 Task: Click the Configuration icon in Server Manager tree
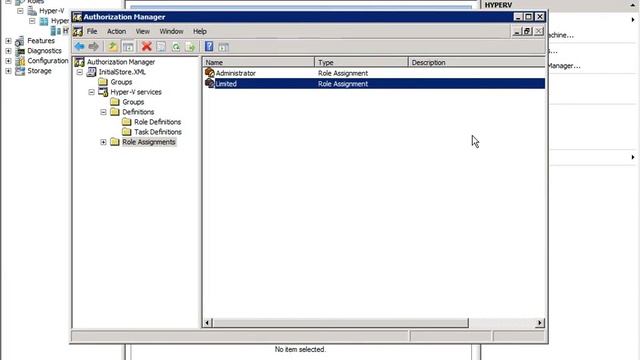pos(20,61)
